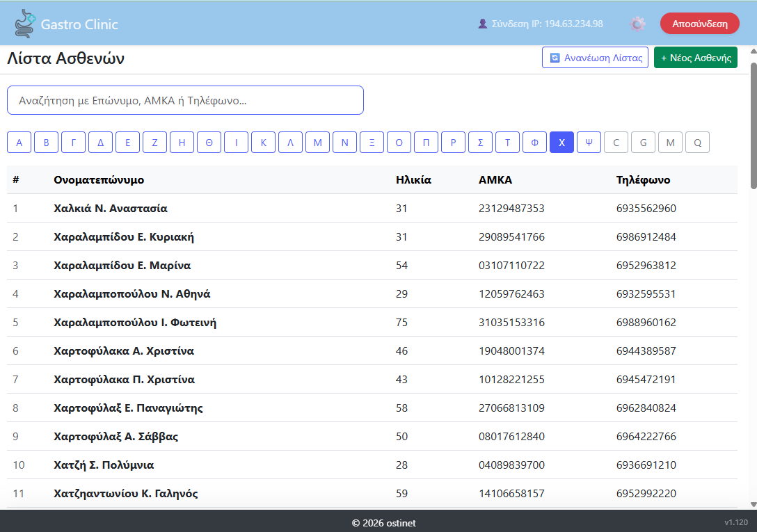Click the Ηλικία column header
Viewport: 757px width, 532px height.
413,180
